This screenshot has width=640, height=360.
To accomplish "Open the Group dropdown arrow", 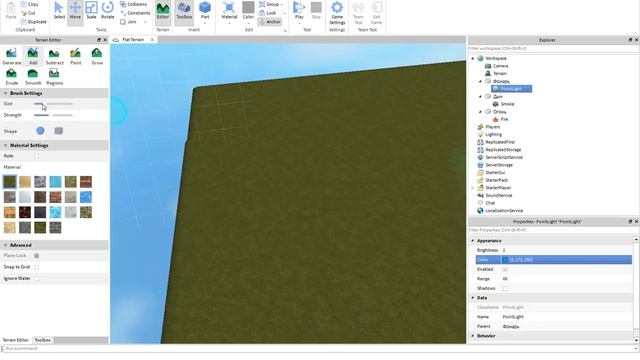I will 282,4.
